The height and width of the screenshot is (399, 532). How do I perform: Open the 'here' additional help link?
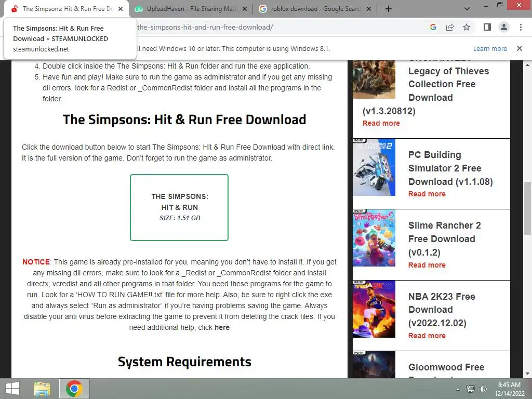click(x=222, y=327)
